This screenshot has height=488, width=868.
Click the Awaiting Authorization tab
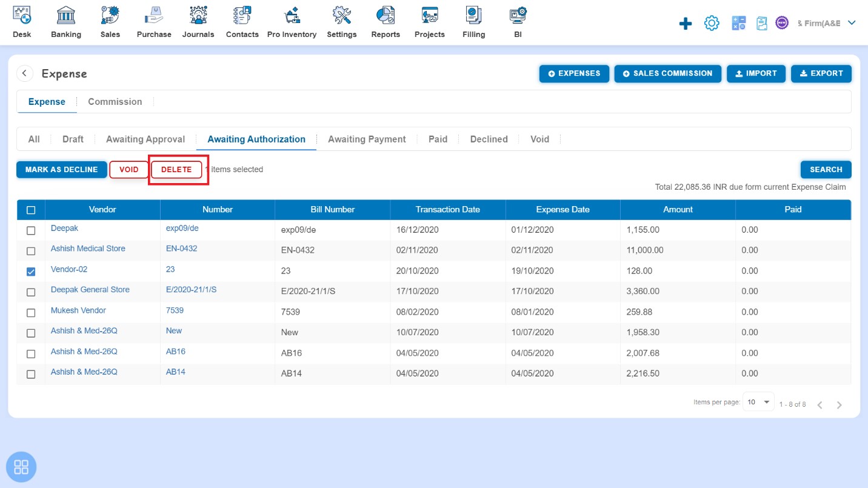coord(256,139)
